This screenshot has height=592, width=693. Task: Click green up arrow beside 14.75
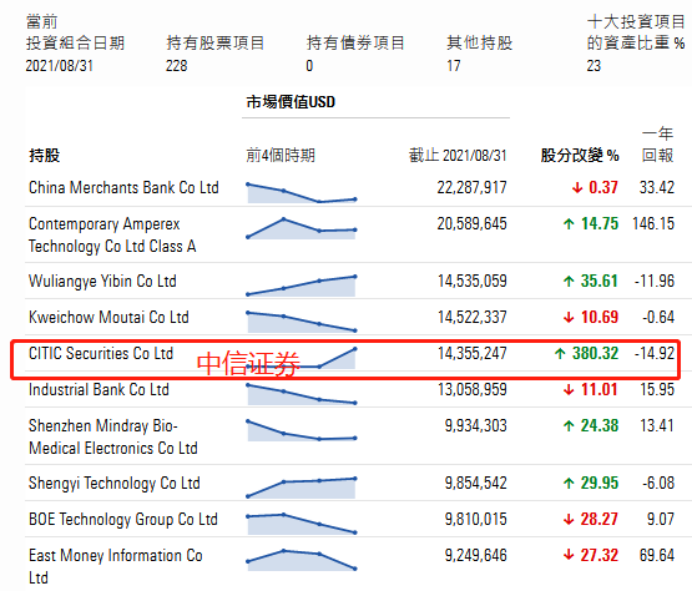click(569, 224)
